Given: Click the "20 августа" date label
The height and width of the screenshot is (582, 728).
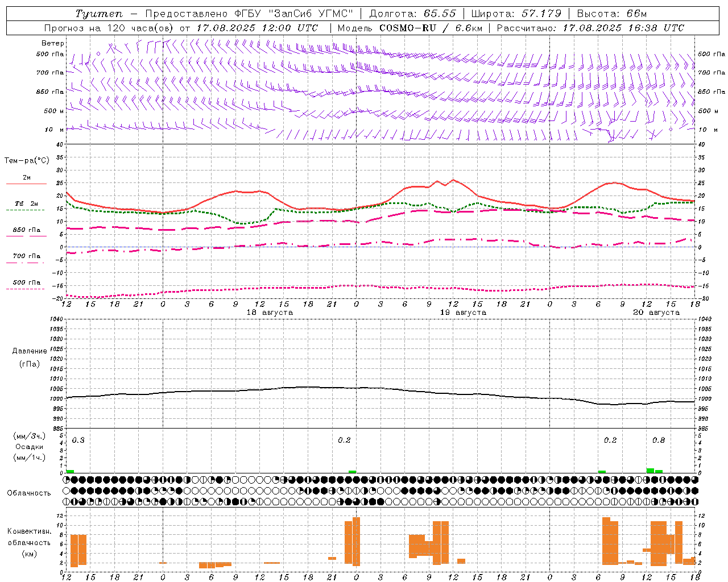Looking at the screenshot, I should point(656,313).
